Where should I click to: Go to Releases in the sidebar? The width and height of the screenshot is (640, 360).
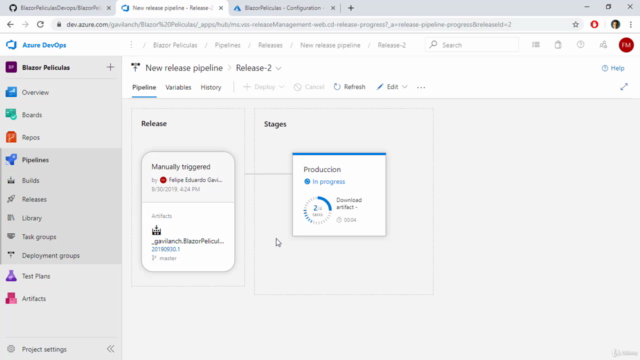[34, 199]
